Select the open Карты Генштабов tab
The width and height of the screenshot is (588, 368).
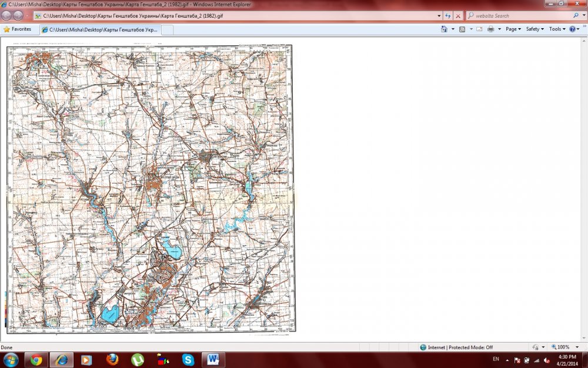point(99,29)
